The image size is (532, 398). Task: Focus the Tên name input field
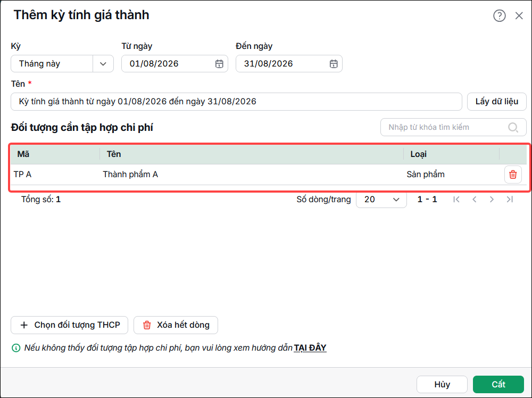(236, 102)
